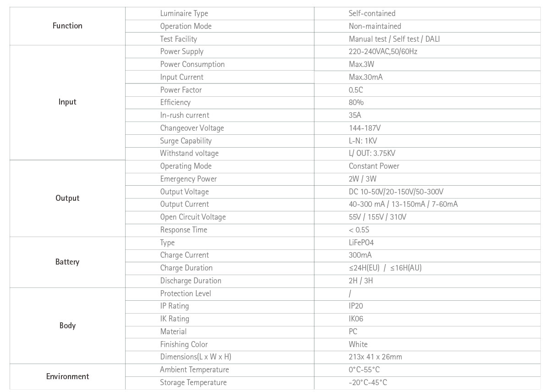Click the Output category heading
Image resolution: width=550 pixels, height=392 pixels.
point(67,198)
